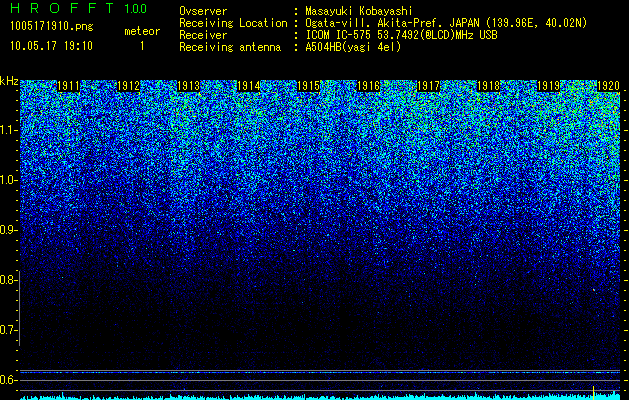Click the 1917 time marker

coord(428,86)
